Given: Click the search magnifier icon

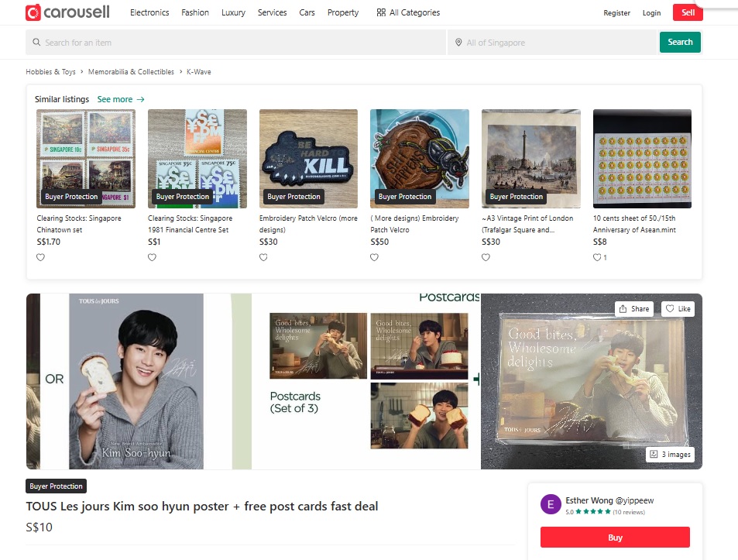Looking at the screenshot, I should [x=36, y=43].
